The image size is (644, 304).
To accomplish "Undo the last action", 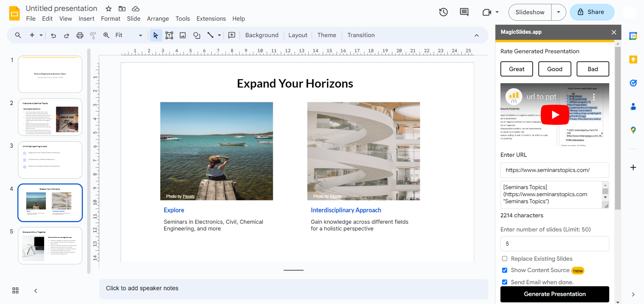I will tap(53, 35).
